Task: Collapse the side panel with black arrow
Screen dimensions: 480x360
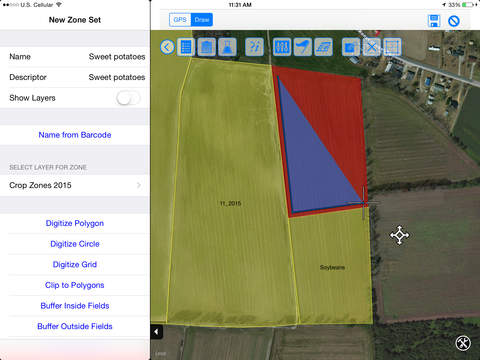Action: click(156, 332)
